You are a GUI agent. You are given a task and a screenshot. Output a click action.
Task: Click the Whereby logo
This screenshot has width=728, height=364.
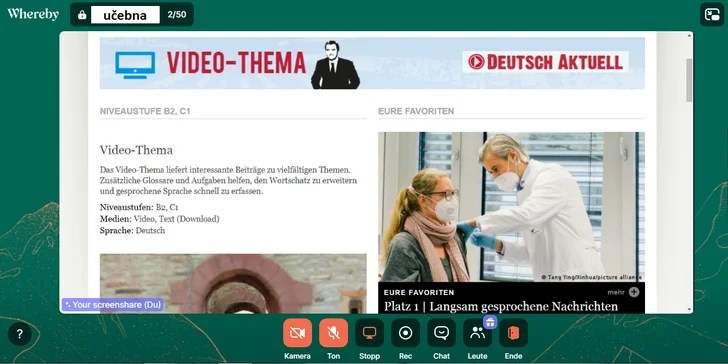click(x=33, y=14)
